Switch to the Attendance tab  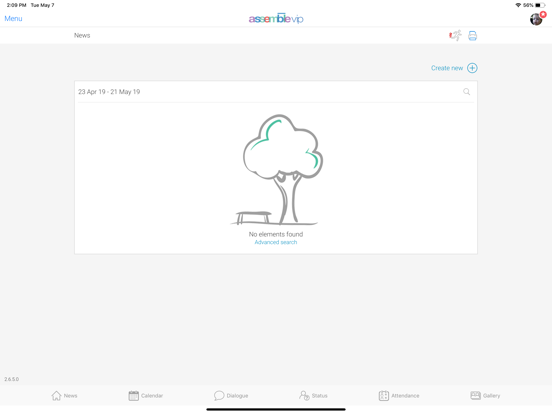(399, 396)
